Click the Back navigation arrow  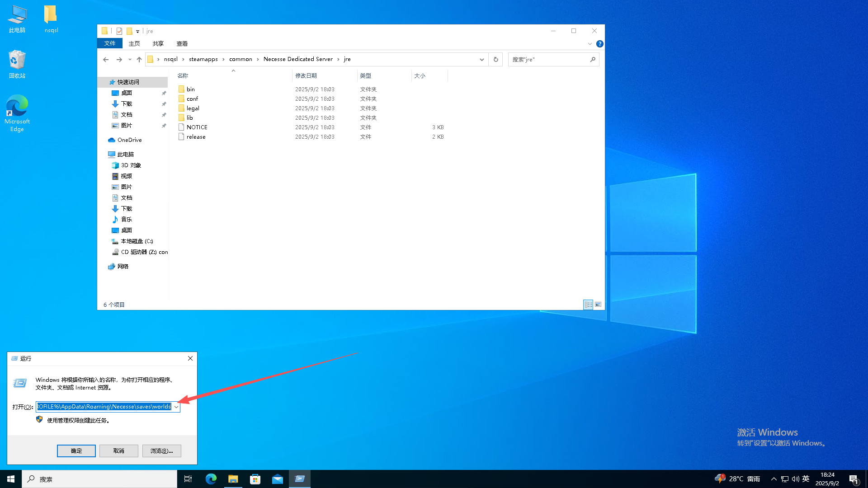pyautogui.click(x=106, y=60)
